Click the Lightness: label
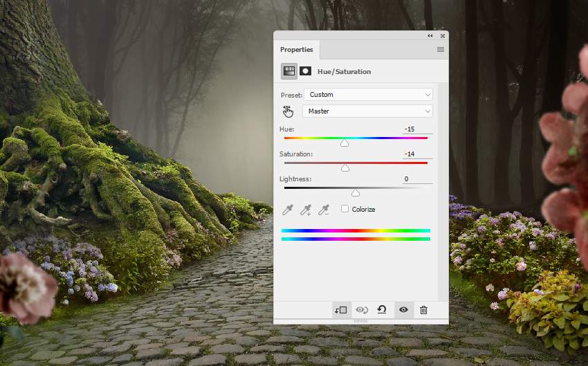Image resolution: width=588 pixels, height=366 pixels. 295,179
